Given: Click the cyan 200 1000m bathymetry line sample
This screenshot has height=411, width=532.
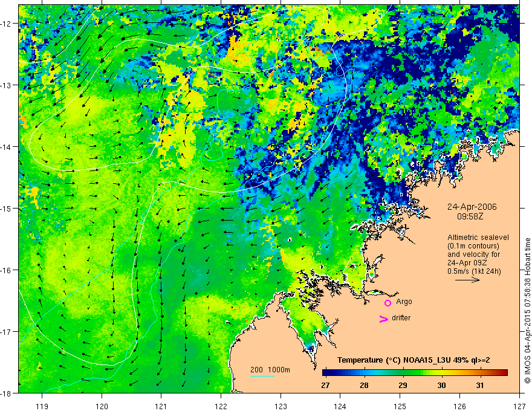Looking at the screenshot, I should [262, 376].
